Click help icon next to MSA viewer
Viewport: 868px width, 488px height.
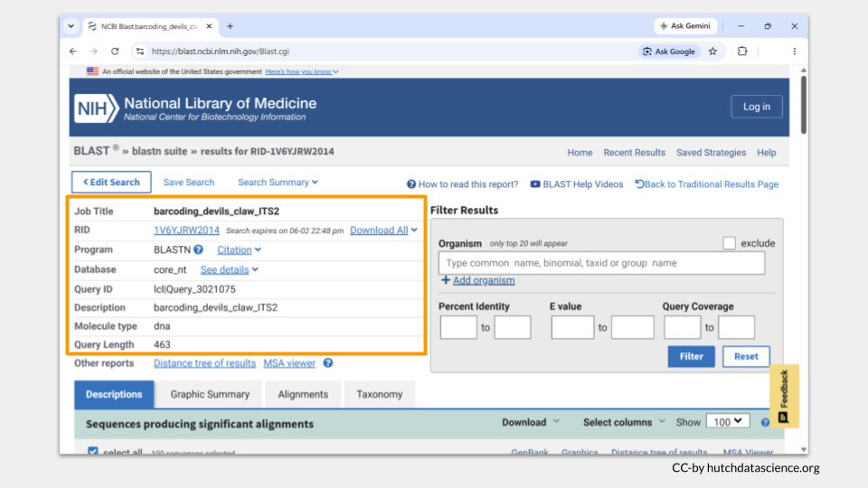(x=328, y=363)
